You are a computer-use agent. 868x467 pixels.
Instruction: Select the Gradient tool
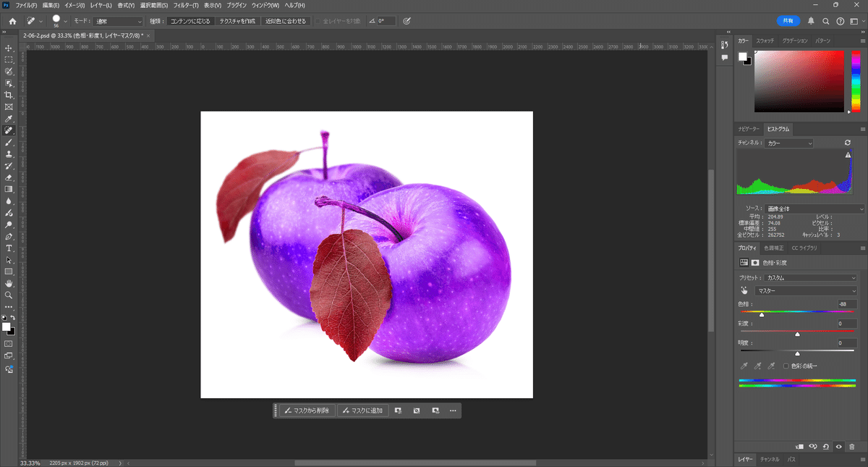(9, 189)
